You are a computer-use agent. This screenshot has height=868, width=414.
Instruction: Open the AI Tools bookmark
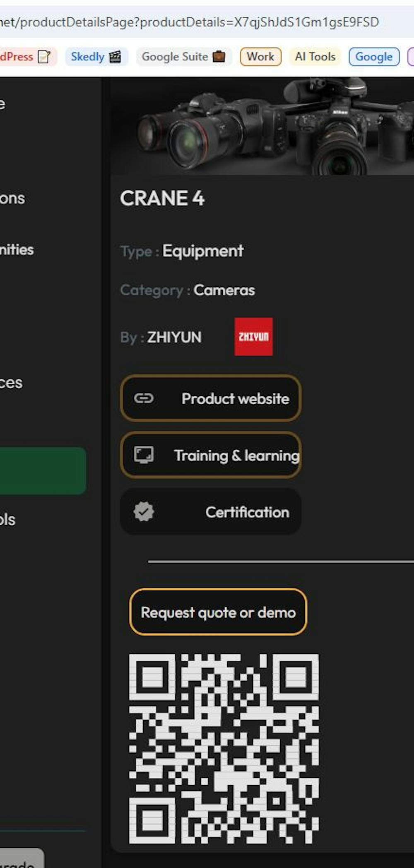pyautogui.click(x=315, y=57)
